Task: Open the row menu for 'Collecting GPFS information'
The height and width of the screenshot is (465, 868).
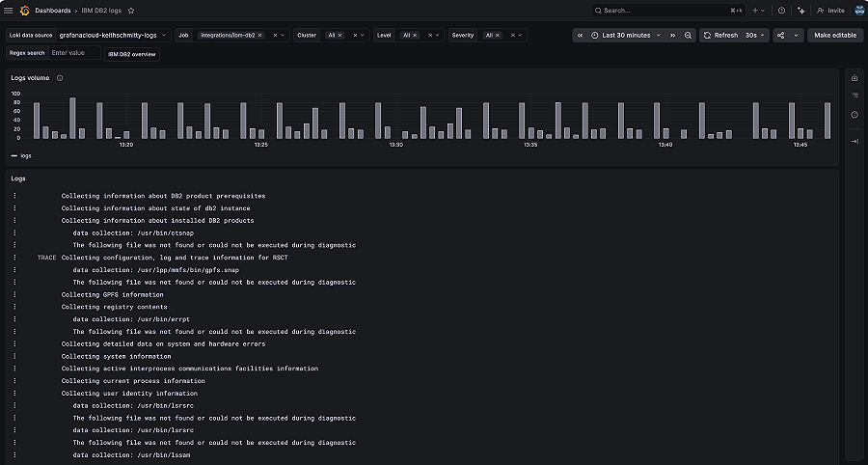Action: (x=14, y=294)
